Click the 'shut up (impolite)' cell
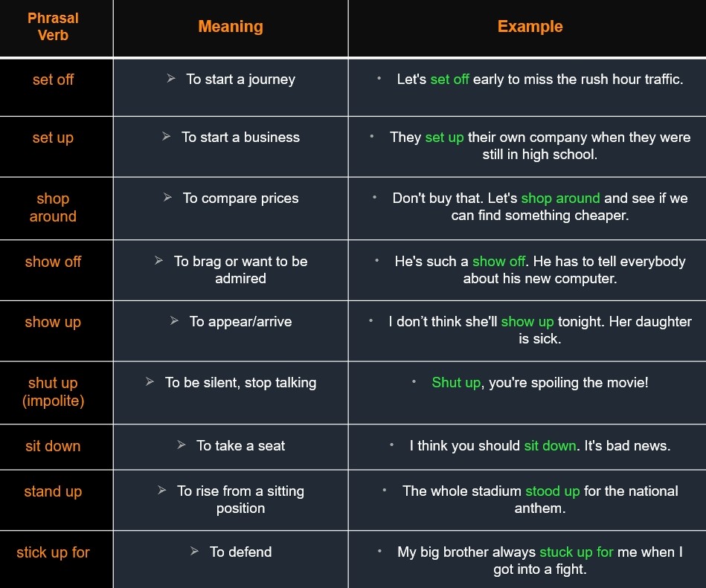706x588 pixels. 53,392
